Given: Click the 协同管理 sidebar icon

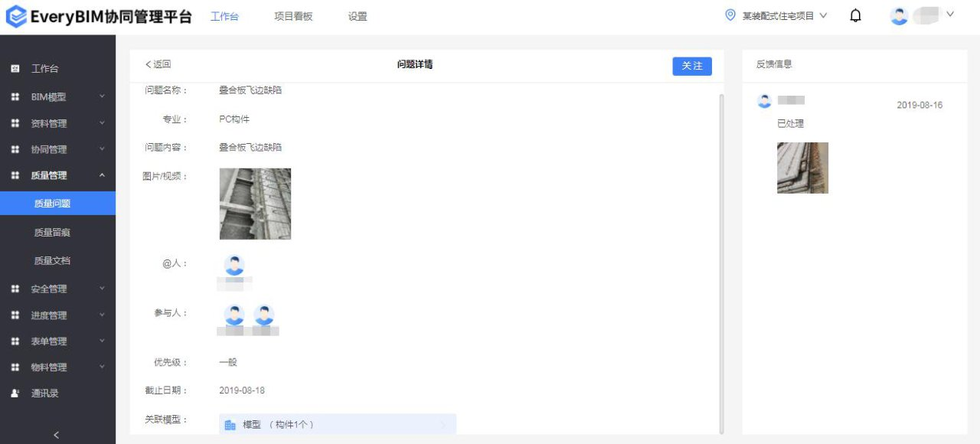Looking at the screenshot, I should [15, 149].
